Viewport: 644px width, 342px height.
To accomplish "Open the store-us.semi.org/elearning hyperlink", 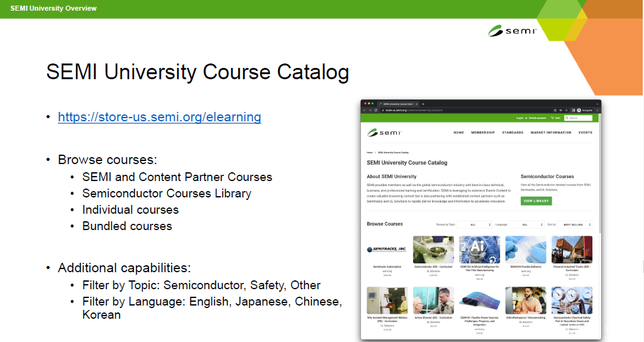I will [159, 117].
